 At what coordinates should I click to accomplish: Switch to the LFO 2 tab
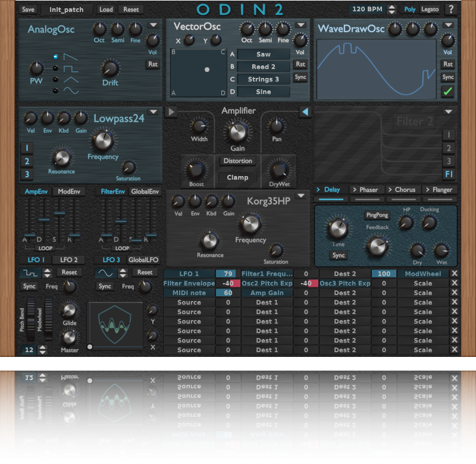[68, 260]
